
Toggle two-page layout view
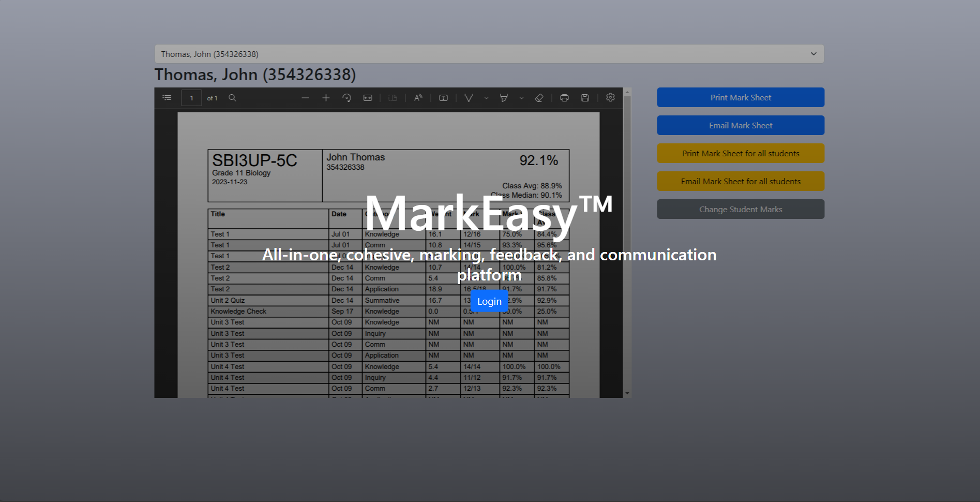(x=393, y=97)
